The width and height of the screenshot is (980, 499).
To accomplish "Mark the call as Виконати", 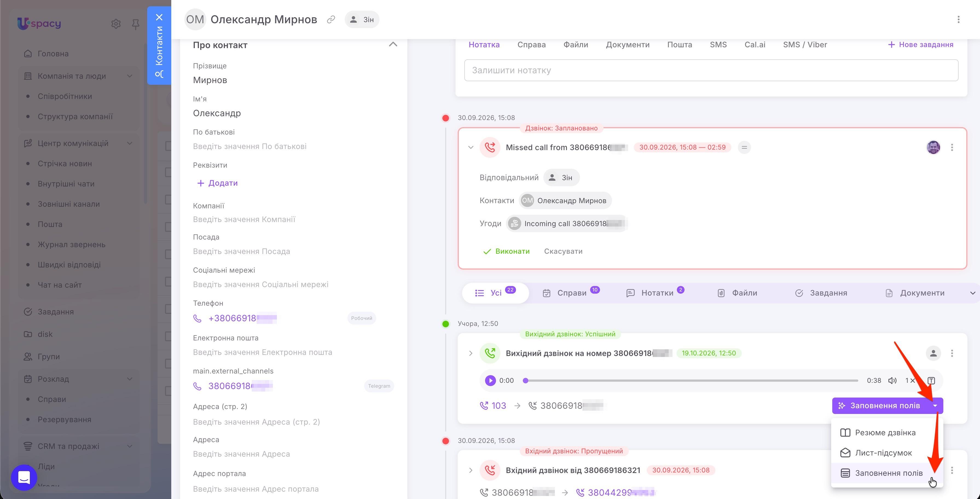I will [506, 251].
